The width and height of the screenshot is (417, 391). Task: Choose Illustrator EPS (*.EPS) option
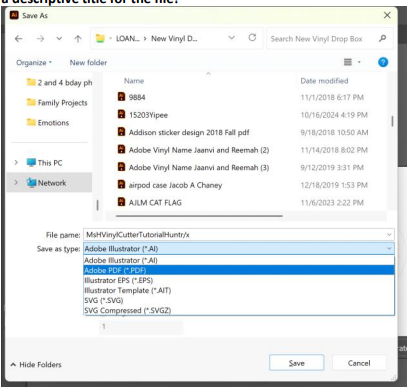239,280
